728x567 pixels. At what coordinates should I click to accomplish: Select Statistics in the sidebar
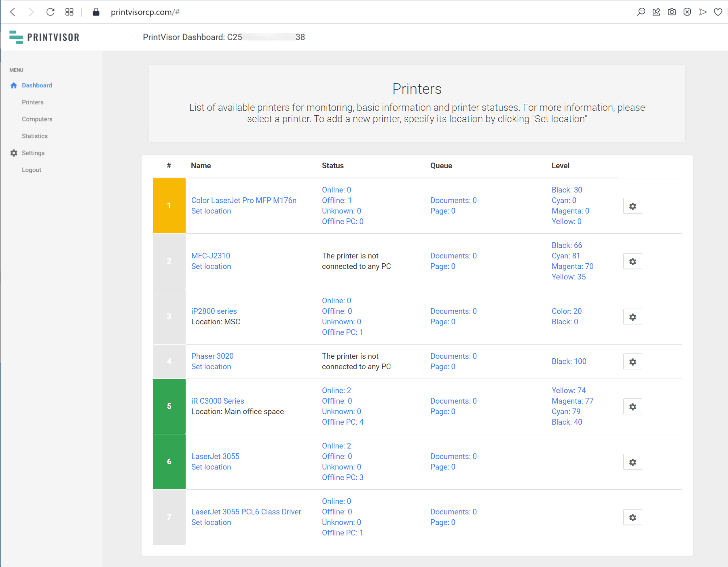pos(35,136)
